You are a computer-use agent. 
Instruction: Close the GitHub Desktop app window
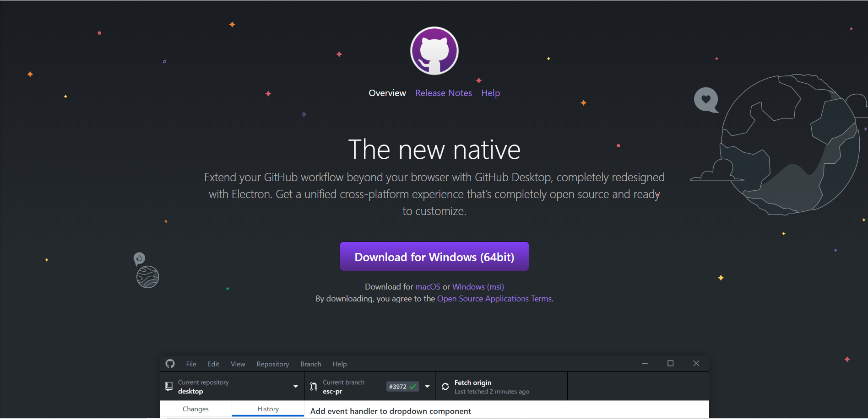[696, 364]
